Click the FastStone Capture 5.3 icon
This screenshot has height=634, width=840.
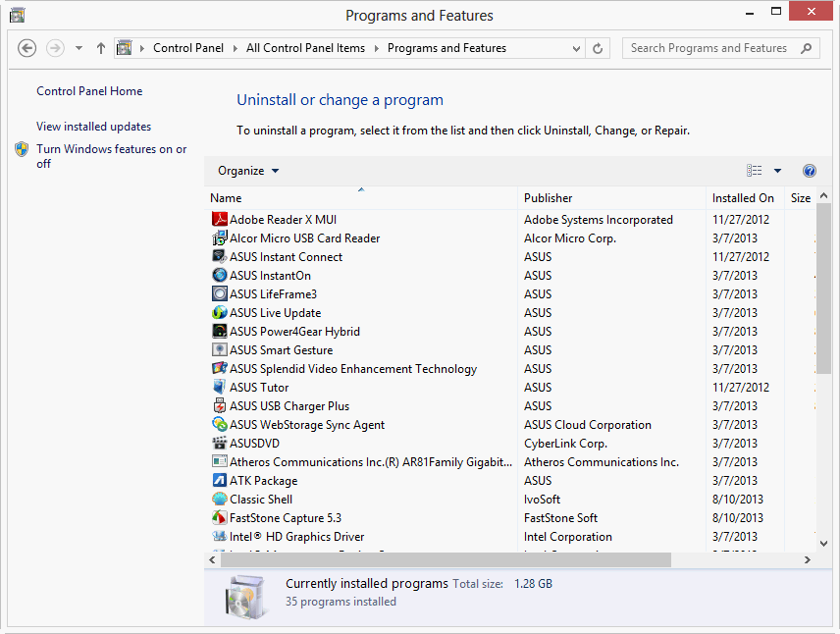[x=220, y=518]
